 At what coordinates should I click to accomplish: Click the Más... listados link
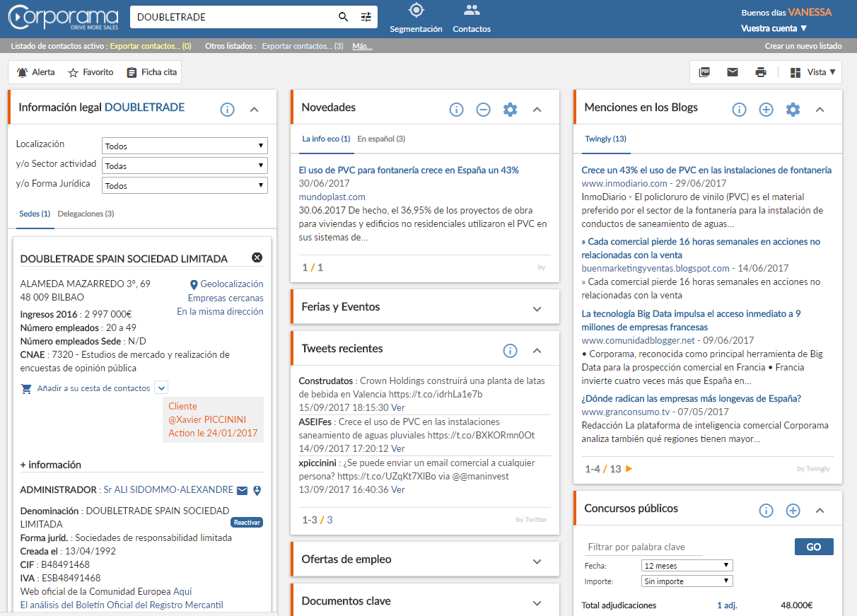coord(362,46)
